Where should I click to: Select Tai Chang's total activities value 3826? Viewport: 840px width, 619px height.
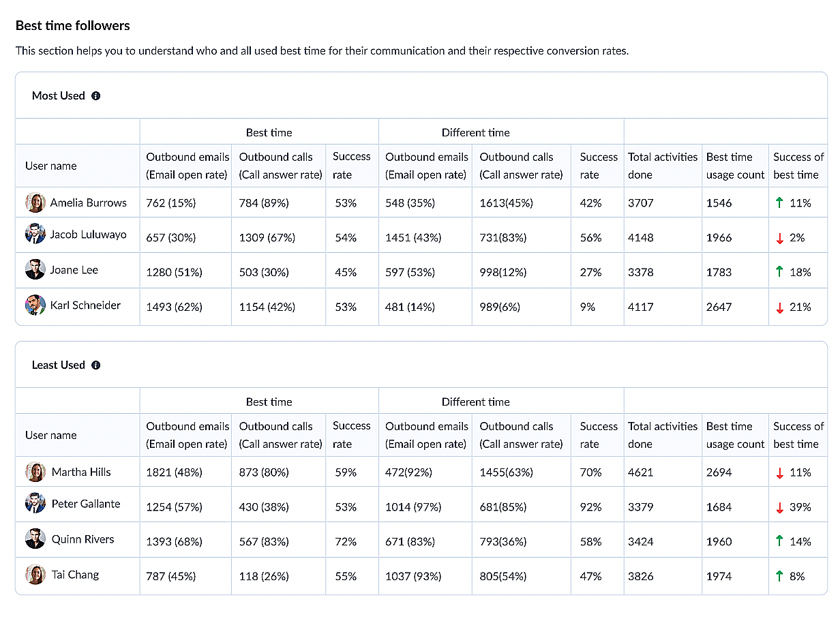click(641, 577)
